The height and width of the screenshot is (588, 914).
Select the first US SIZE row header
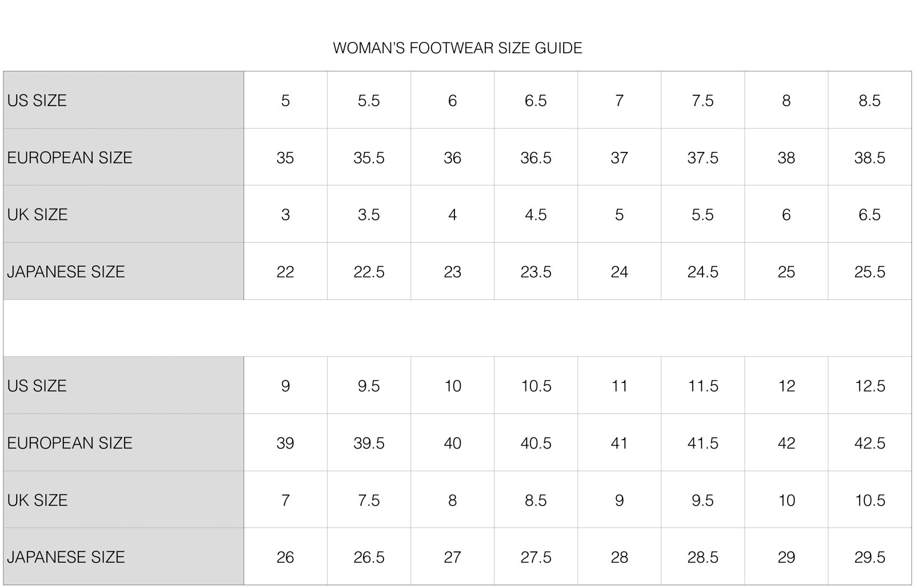tap(123, 100)
